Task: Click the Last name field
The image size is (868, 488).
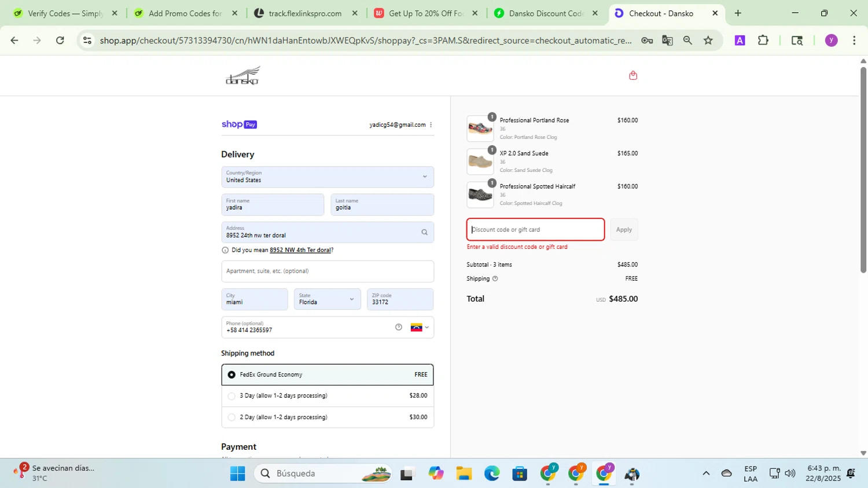Action: pos(382,204)
